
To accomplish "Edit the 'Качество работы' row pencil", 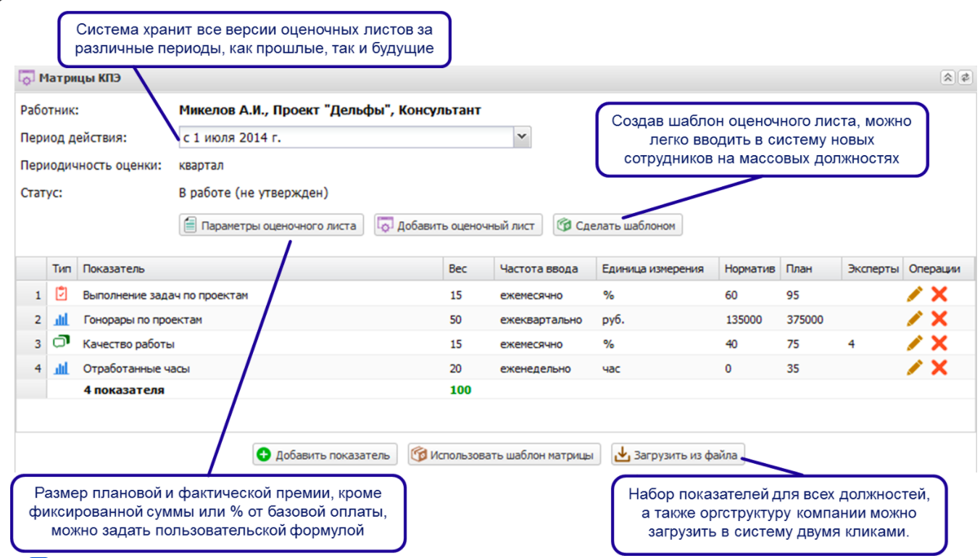I will (915, 343).
